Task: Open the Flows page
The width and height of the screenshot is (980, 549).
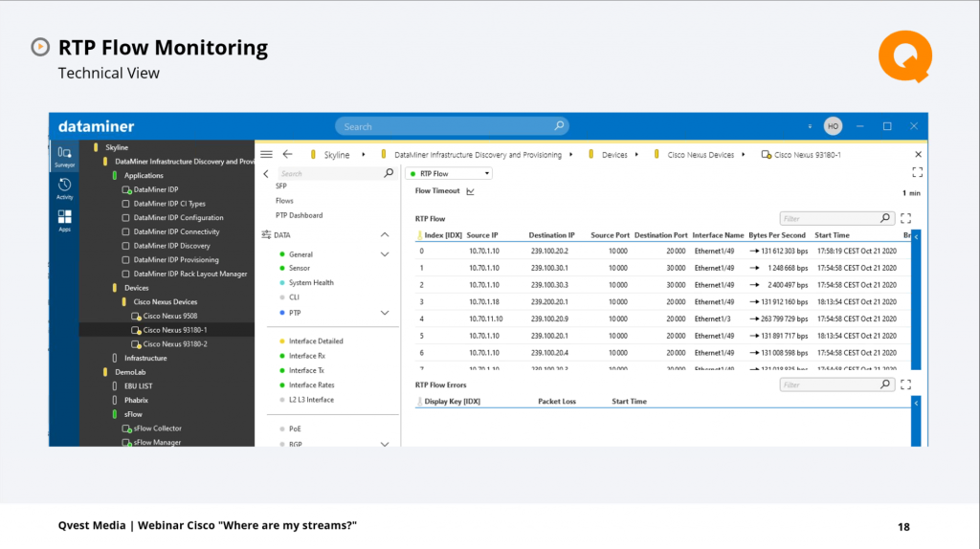Action: 284,201
